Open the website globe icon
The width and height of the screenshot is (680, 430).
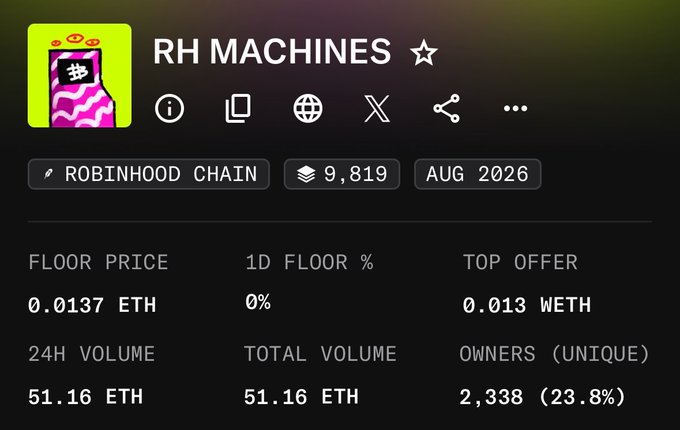click(307, 108)
